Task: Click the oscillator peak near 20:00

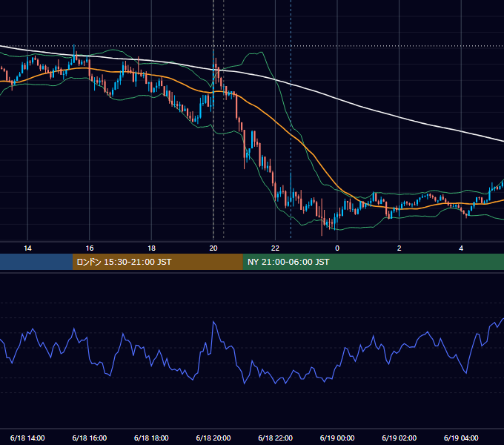Action: (213, 322)
